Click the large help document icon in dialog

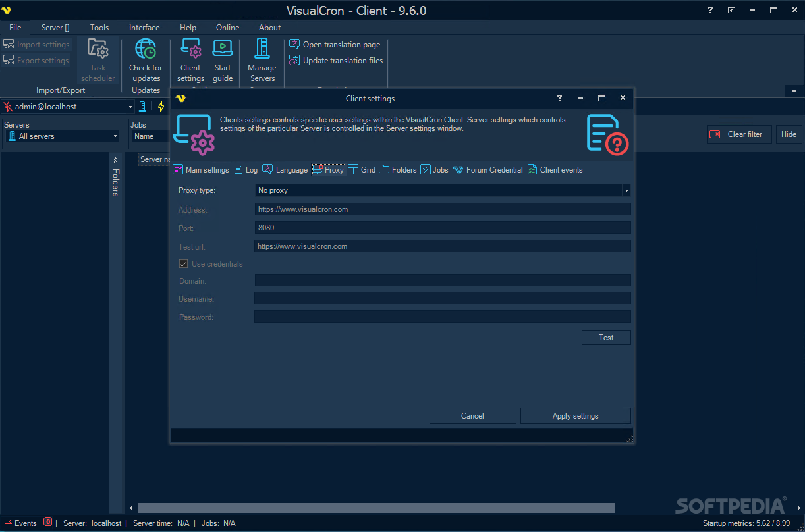[x=607, y=134]
